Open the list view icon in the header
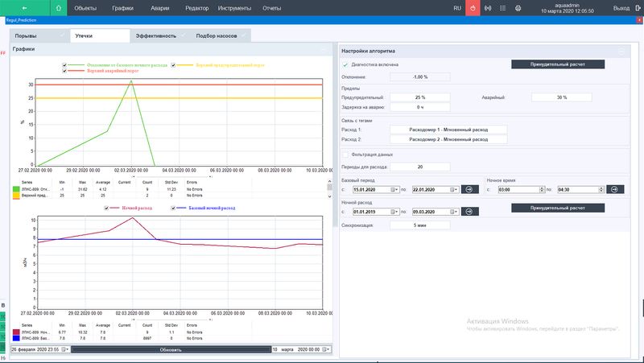The image size is (644, 363). [502, 8]
